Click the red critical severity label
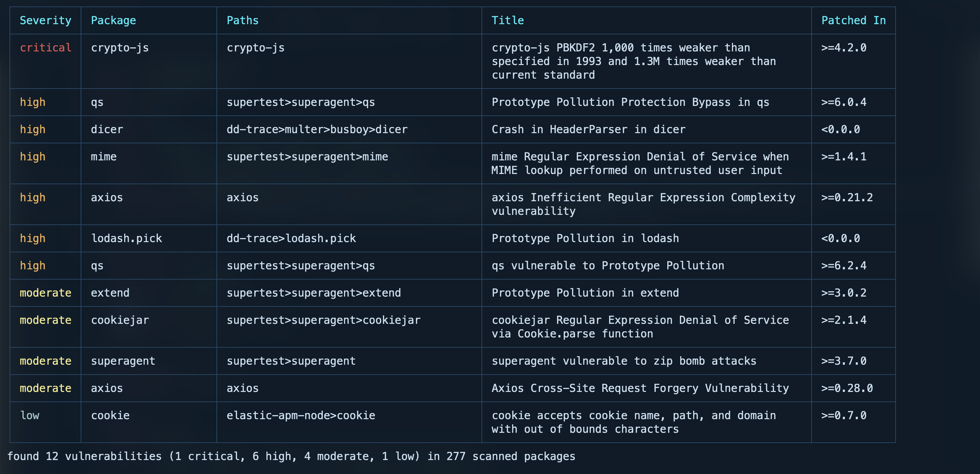 point(45,48)
